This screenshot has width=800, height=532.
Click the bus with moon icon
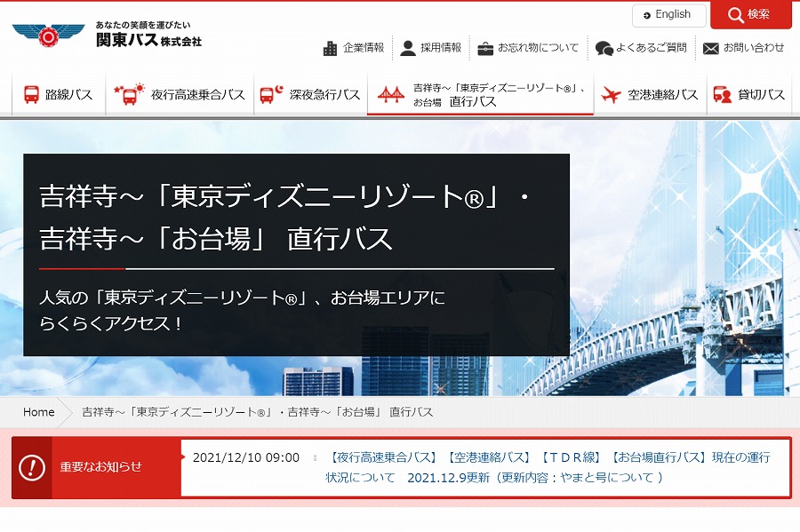click(271, 95)
